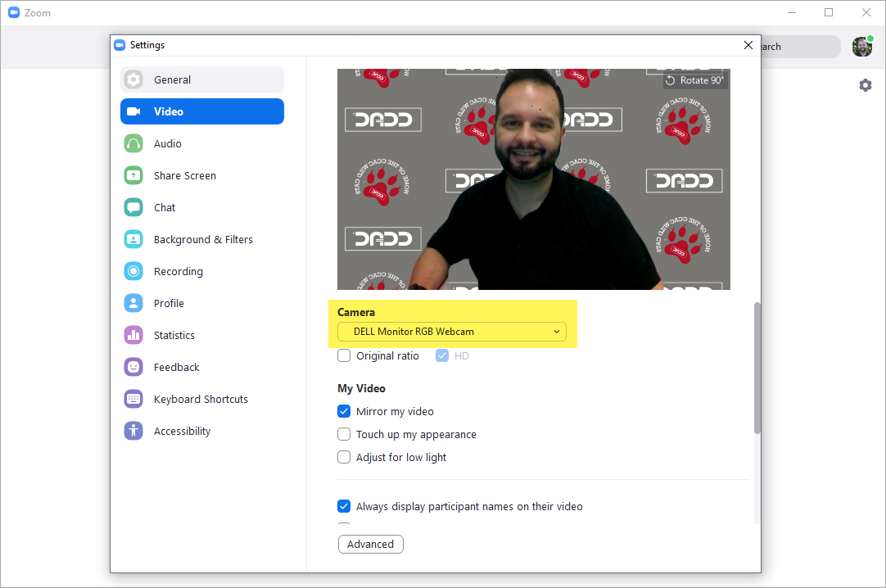Uncheck the HD video option

442,355
